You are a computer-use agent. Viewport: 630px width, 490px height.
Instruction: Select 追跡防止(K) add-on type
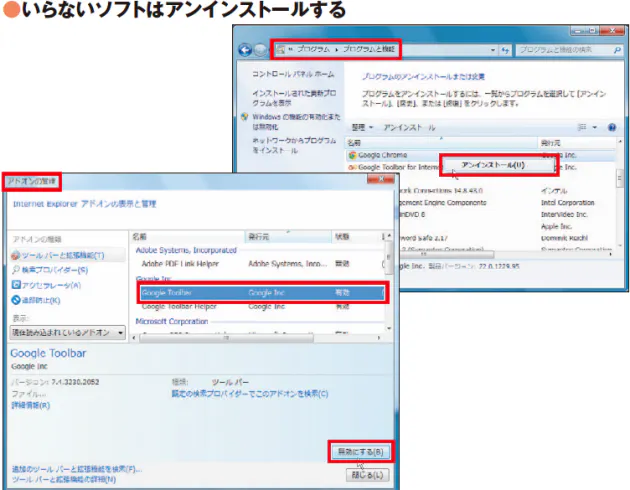(x=36, y=300)
